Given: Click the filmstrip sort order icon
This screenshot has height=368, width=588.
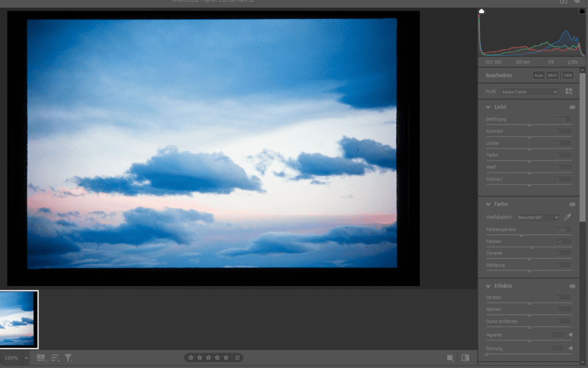Looking at the screenshot, I should click(55, 358).
